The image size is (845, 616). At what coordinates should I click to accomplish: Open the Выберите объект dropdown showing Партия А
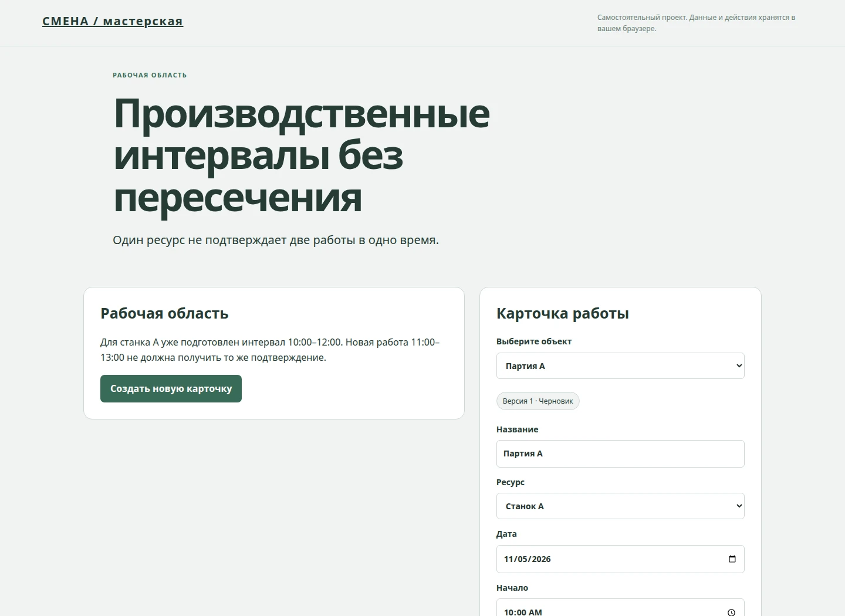click(x=620, y=365)
